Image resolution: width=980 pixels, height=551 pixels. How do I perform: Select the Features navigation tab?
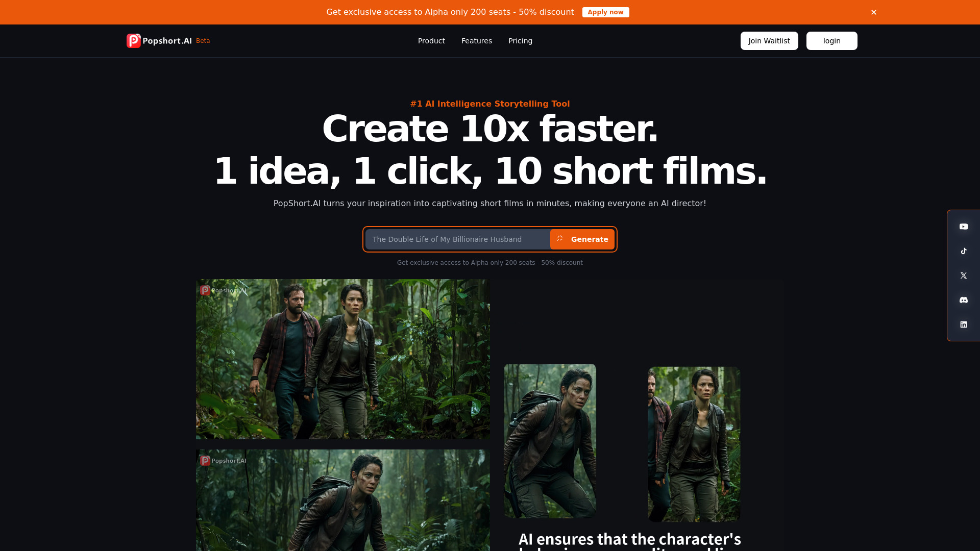(477, 40)
